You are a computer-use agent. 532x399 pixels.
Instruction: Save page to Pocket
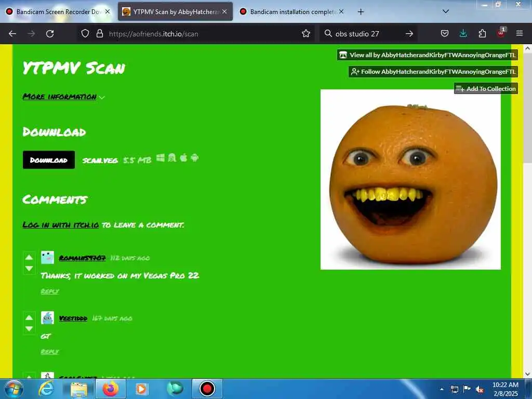coord(445,34)
